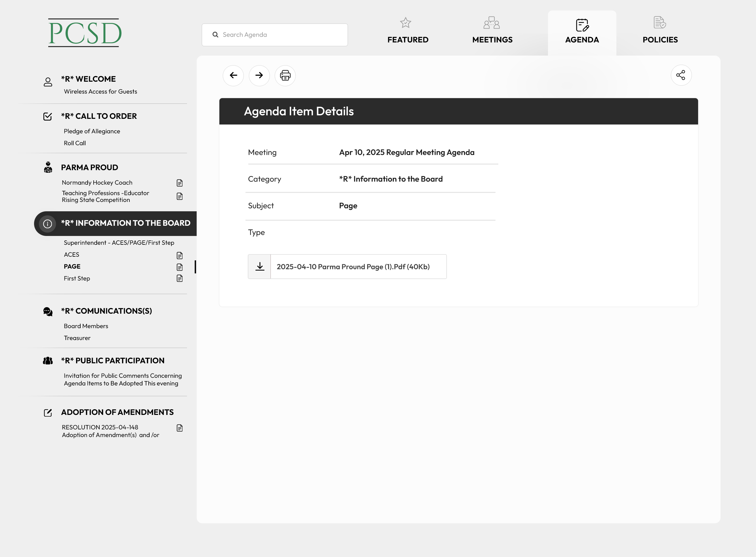Click the PCSD logo
This screenshot has height=557, width=756.
85,33
